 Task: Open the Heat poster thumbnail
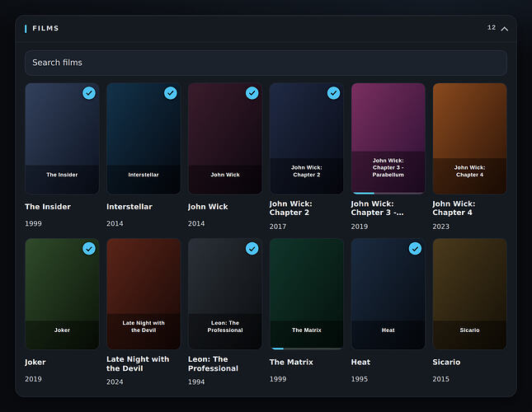tap(388, 293)
